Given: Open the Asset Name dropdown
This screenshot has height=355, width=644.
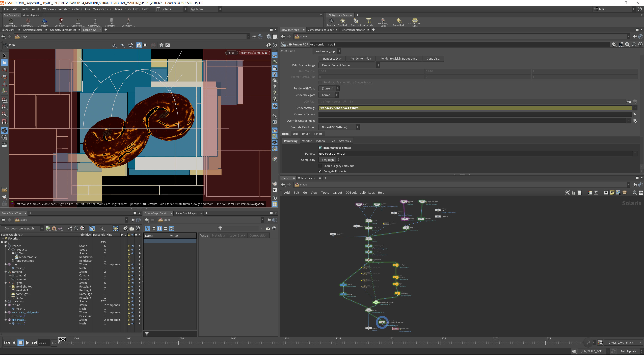Looking at the screenshot, I should click(327, 51).
